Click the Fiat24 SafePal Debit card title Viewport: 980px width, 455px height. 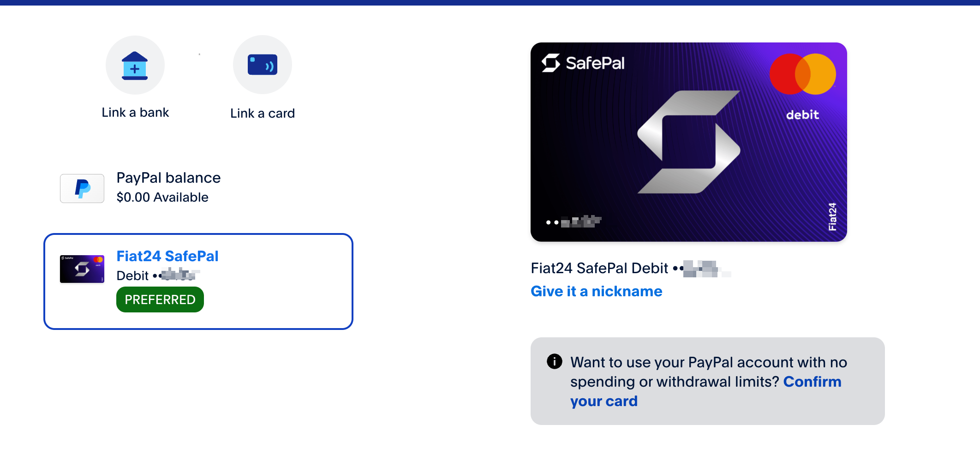(599, 268)
